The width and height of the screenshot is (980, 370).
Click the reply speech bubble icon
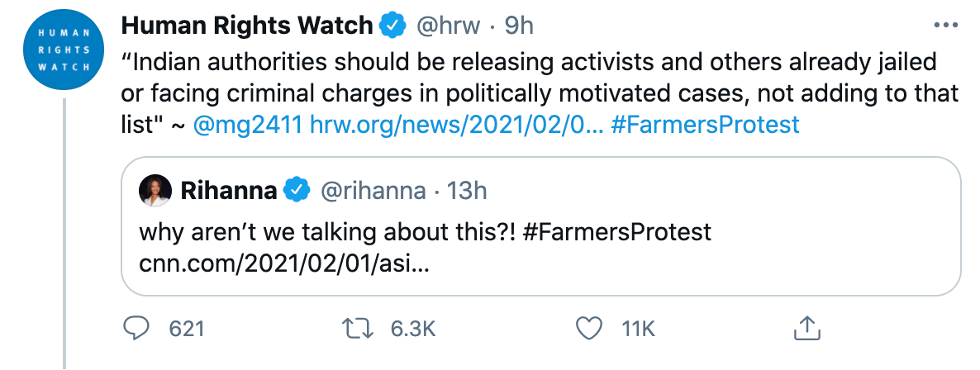[x=136, y=329]
